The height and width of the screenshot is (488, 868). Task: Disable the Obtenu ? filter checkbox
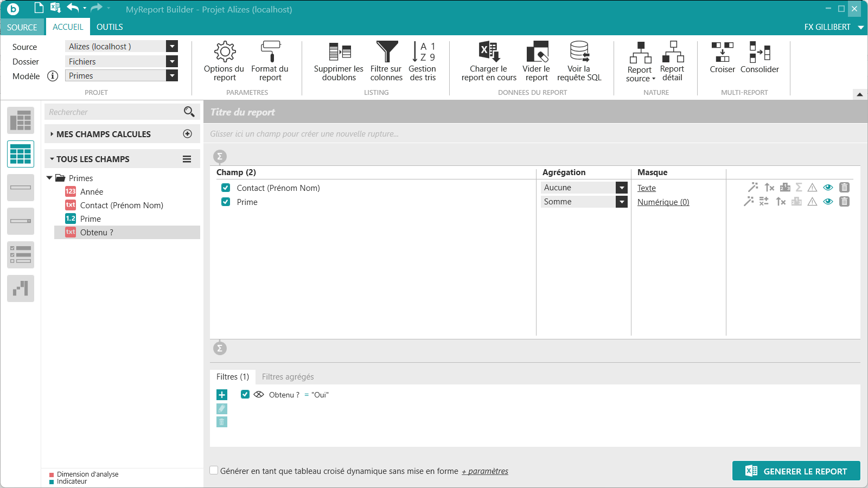pyautogui.click(x=245, y=394)
